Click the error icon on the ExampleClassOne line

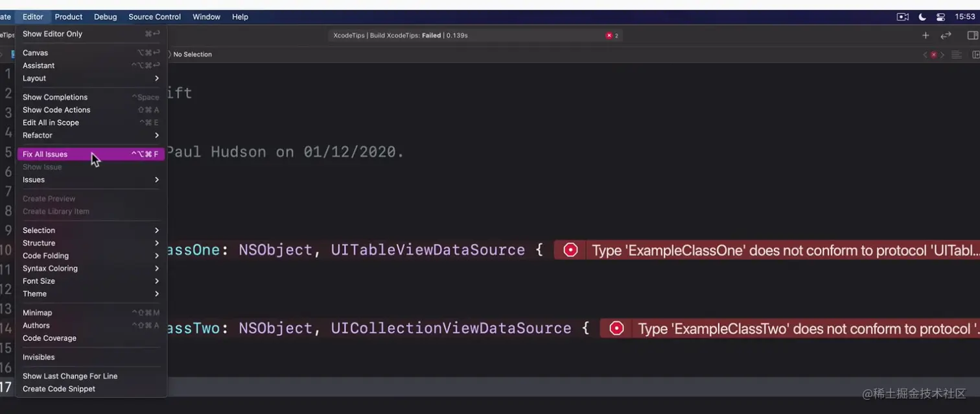tap(570, 250)
